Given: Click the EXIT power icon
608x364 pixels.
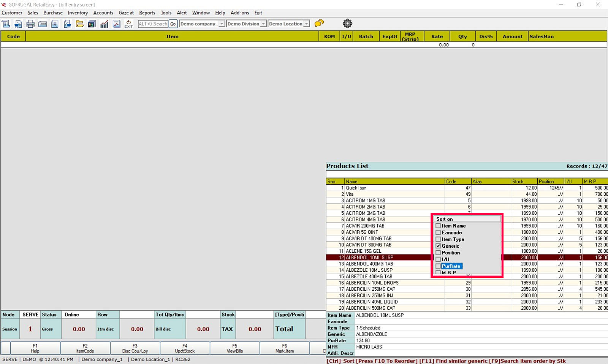Looking at the screenshot, I should [x=128, y=24].
